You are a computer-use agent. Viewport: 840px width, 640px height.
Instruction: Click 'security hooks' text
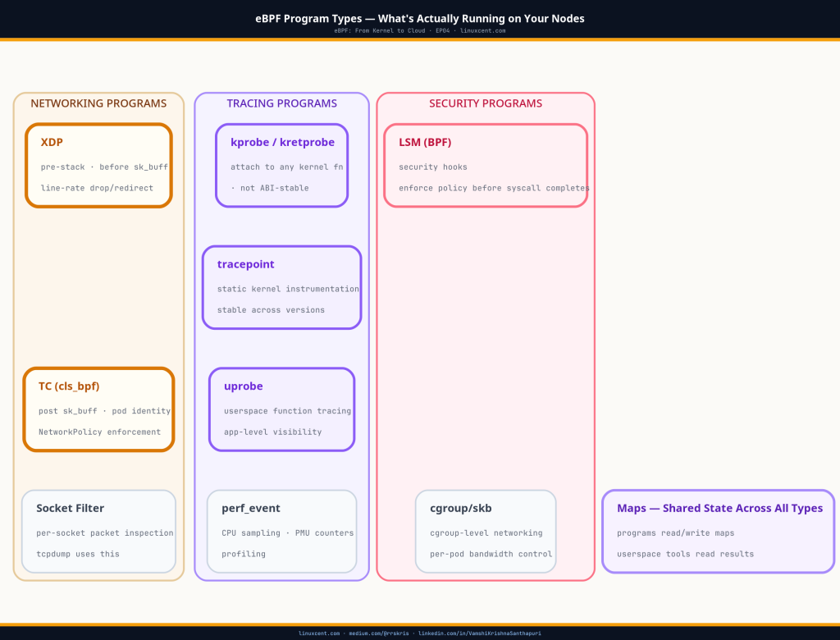click(x=433, y=167)
